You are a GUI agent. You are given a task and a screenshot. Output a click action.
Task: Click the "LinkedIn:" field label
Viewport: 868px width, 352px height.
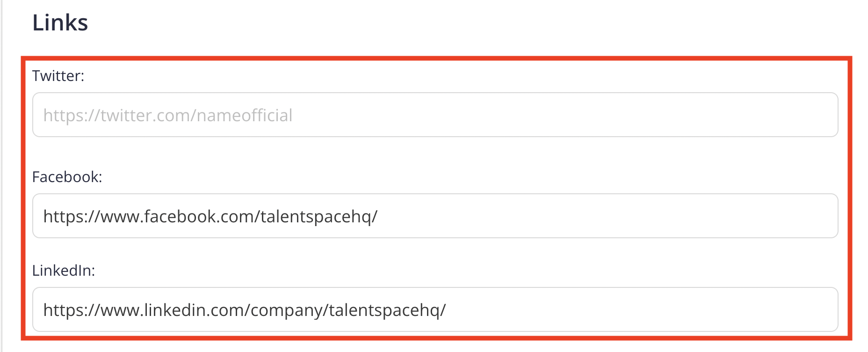coord(63,271)
